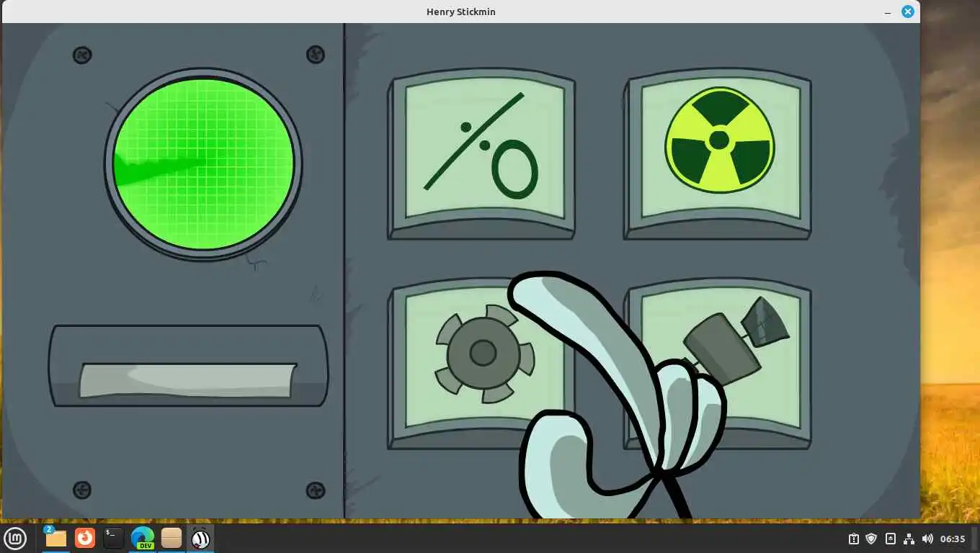
Task: Open the tan file manager taskbar icon
Action: click(x=171, y=538)
